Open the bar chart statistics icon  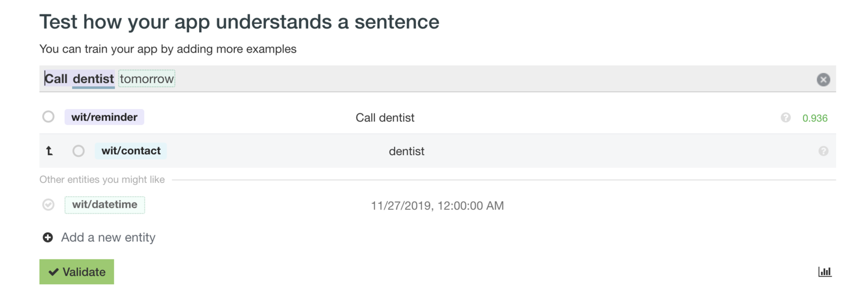(x=825, y=272)
